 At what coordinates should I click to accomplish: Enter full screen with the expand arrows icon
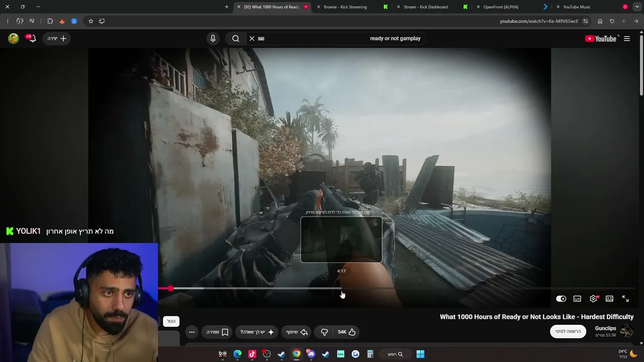(625, 299)
